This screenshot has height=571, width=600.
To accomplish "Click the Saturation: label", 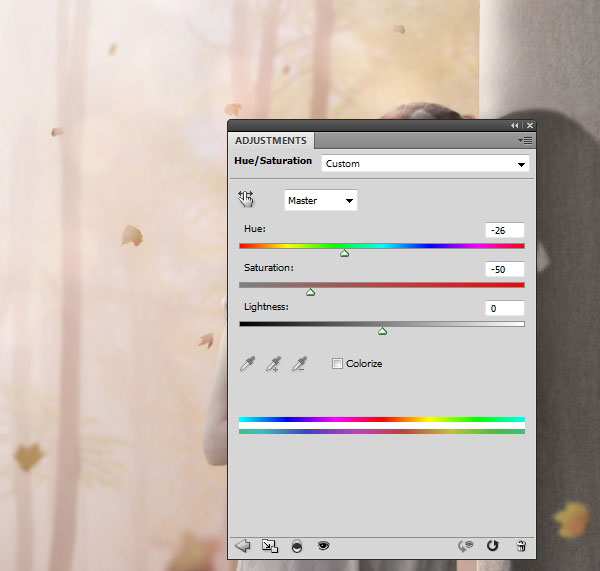I will 269,268.
